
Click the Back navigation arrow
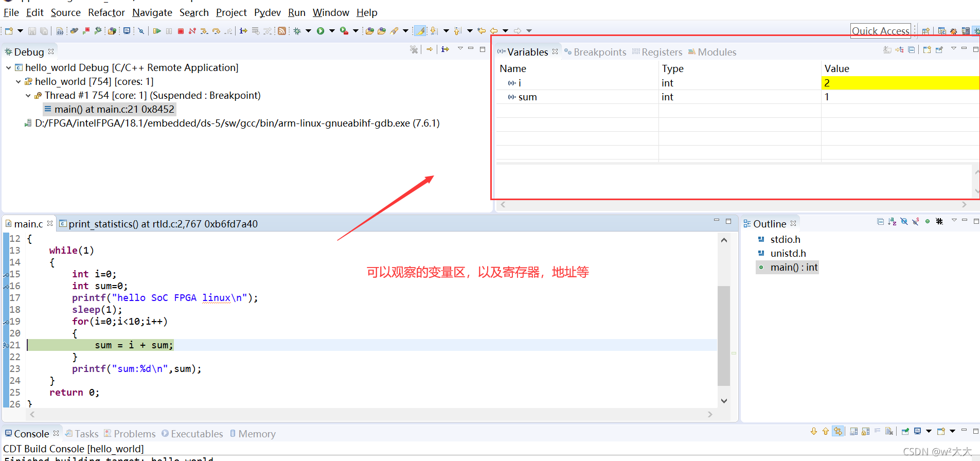pyautogui.click(x=494, y=31)
